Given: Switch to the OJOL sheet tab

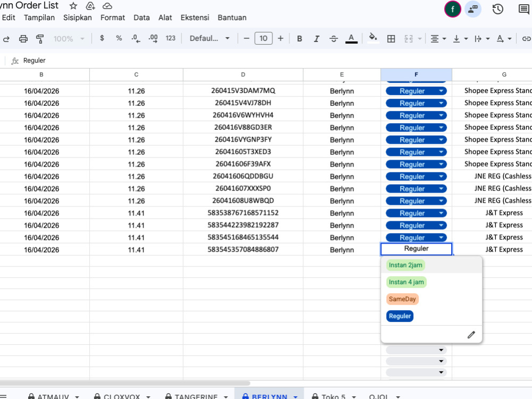Looking at the screenshot, I should 378,396.
